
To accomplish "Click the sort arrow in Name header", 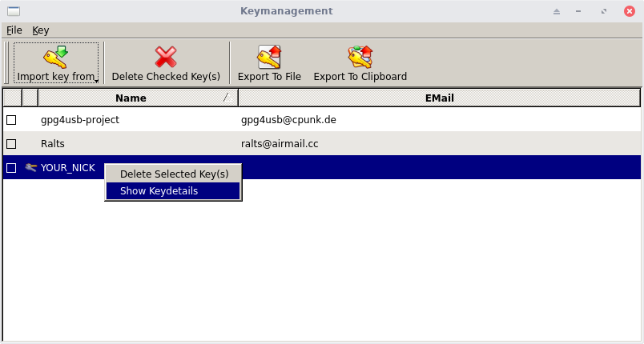I will pos(227,97).
